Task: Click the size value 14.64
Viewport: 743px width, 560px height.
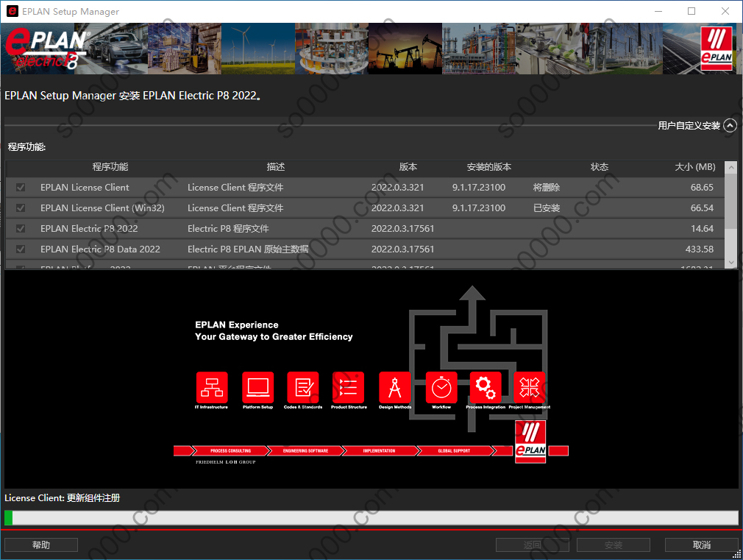Action: (x=702, y=229)
